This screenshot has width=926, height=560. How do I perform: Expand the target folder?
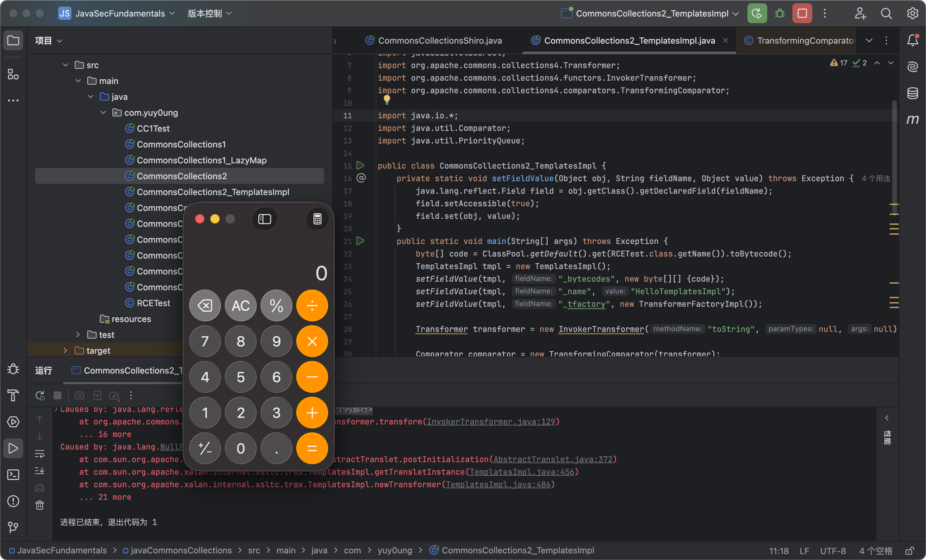pos(65,350)
